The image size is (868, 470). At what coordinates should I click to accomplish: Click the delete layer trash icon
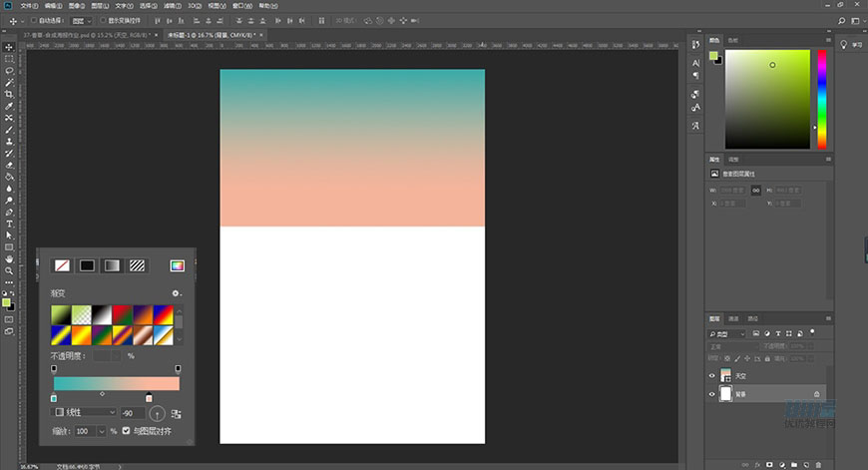pyautogui.click(x=817, y=464)
